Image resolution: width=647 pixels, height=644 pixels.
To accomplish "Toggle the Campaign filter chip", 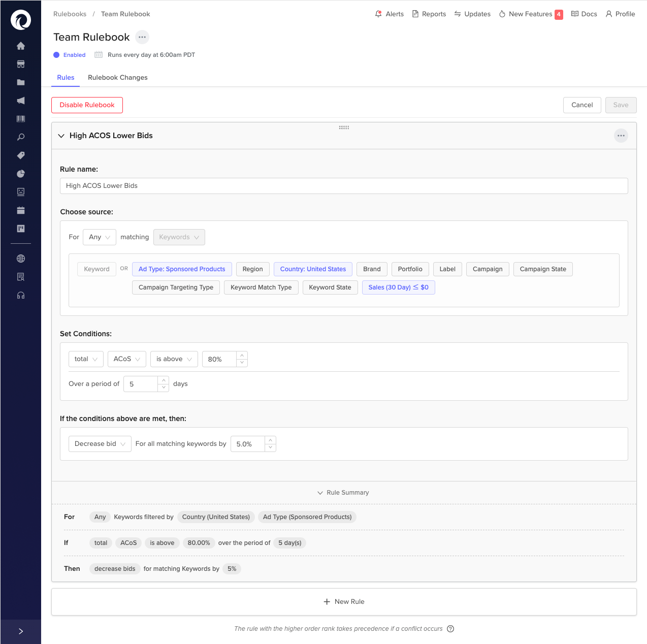I will coord(488,269).
